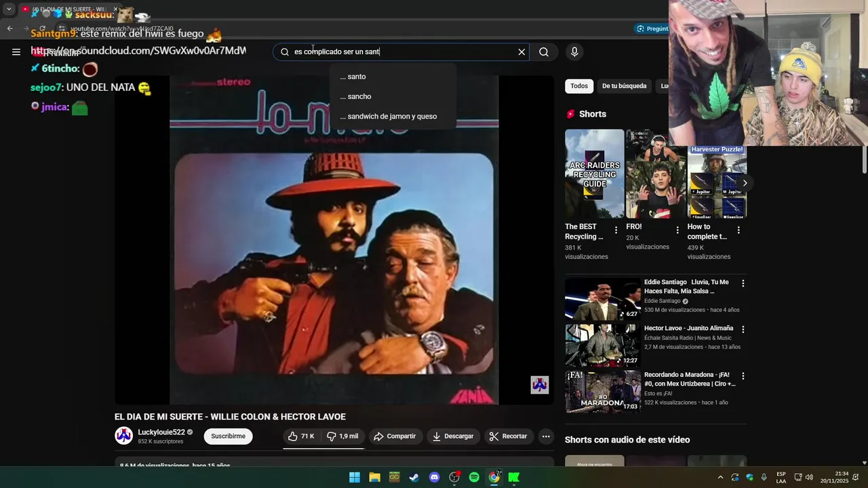The height and width of the screenshot is (488, 868).
Task: Click the Suscribirme button
Action: tap(228, 436)
